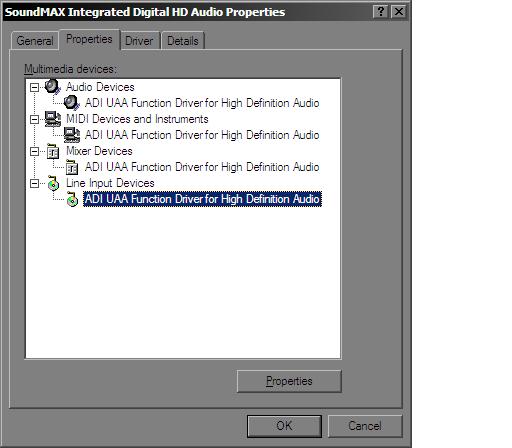512x448 pixels.
Task: Open the Details tab
Action: 183,41
